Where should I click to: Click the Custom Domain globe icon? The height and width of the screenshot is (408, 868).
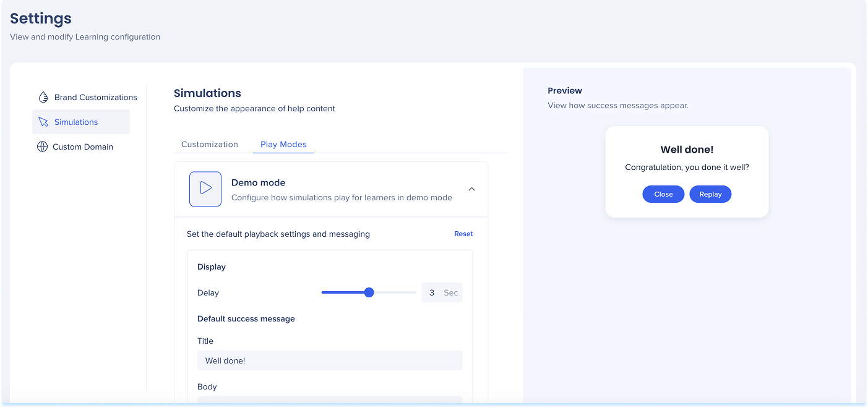[42, 147]
